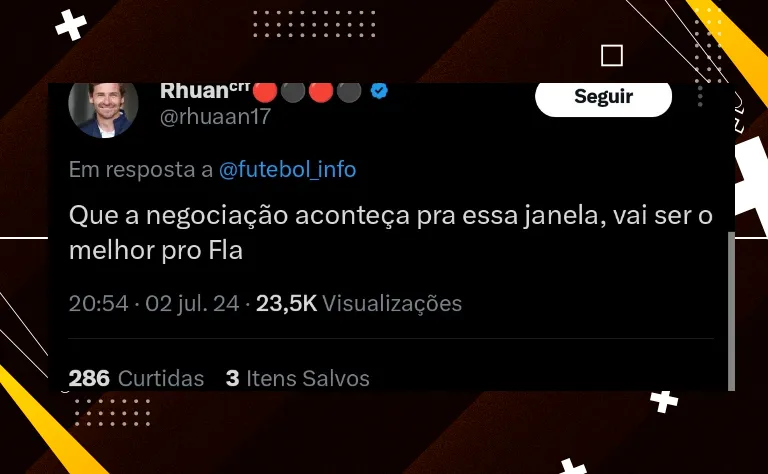Click the @rhuaan17 handle
Viewport: 768px width, 474px height.
(x=216, y=117)
